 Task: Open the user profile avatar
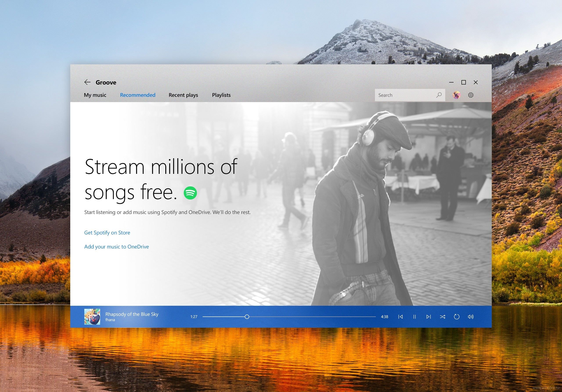pos(456,95)
